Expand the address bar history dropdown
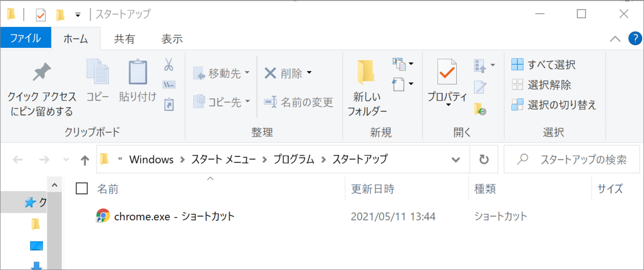 tap(456, 160)
